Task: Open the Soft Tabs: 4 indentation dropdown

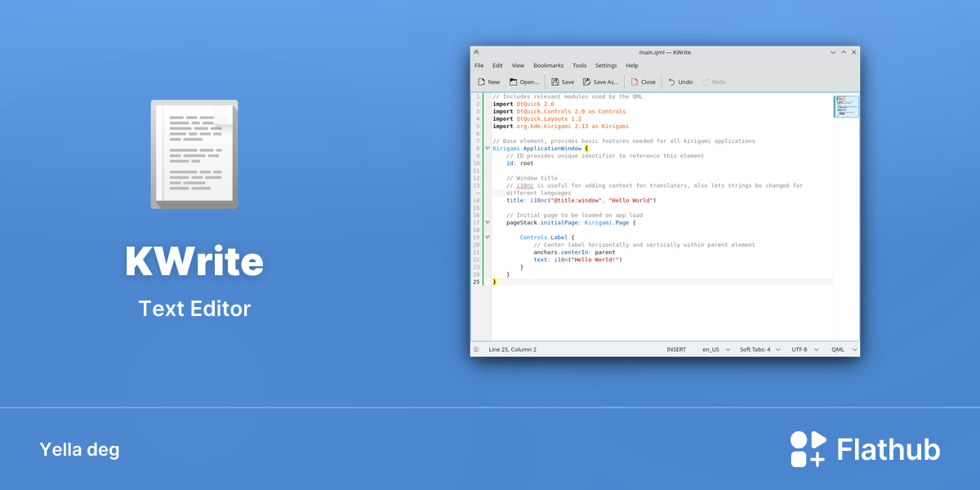Action: pos(759,350)
